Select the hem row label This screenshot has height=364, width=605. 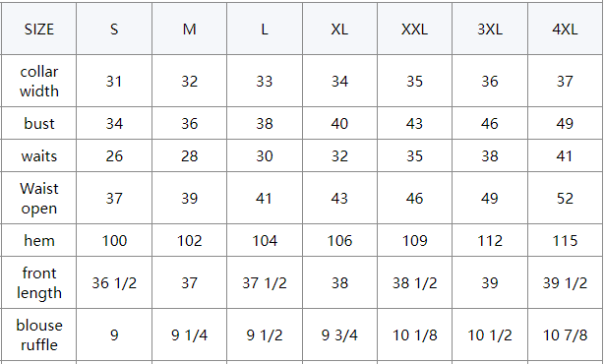pyautogui.click(x=39, y=240)
